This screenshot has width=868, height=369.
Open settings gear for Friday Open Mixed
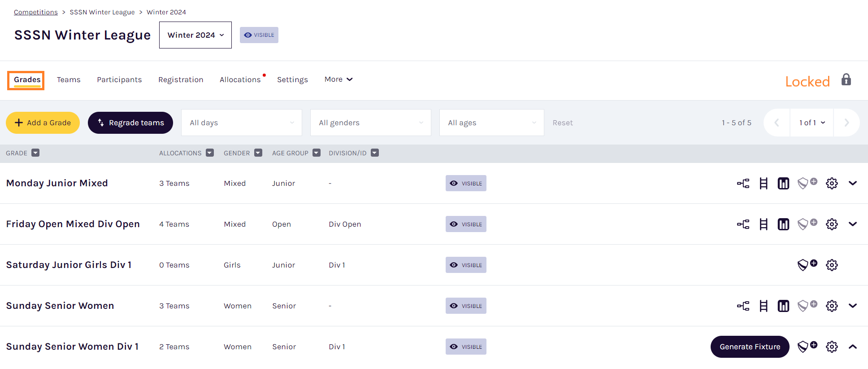(x=832, y=224)
